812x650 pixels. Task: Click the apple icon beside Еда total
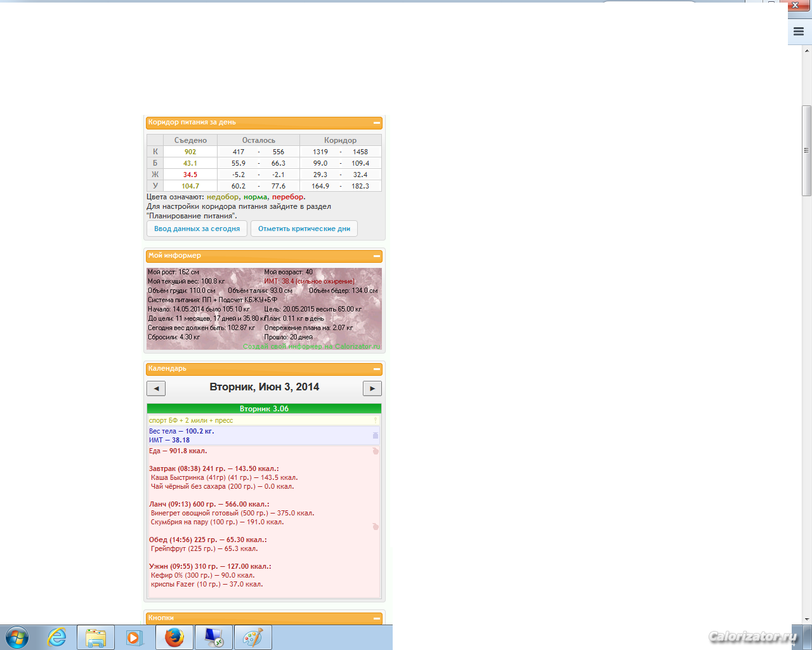click(x=376, y=451)
